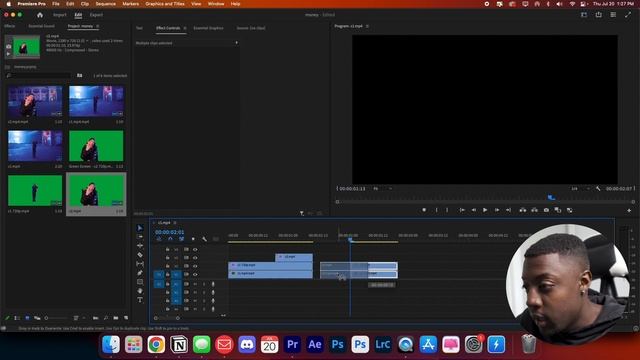640x360 pixels.
Task: Go to In point in Program monitor
Action: [x=462, y=210]
